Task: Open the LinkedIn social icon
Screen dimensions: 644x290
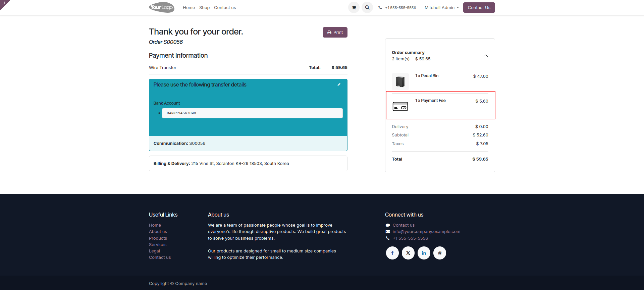Action: [424, 253]
